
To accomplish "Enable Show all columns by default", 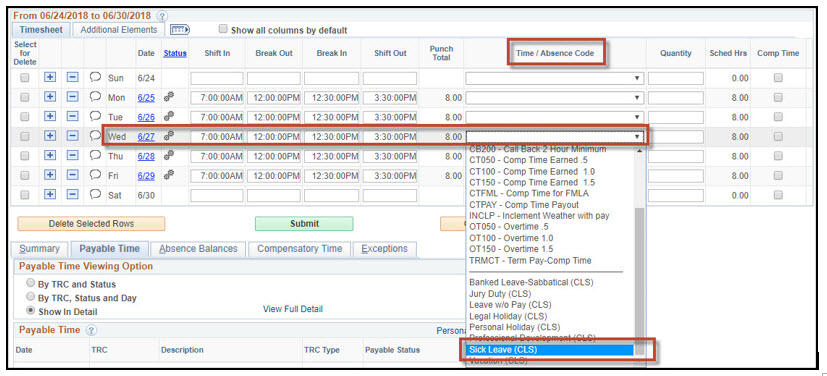I will tap(223, 28).
